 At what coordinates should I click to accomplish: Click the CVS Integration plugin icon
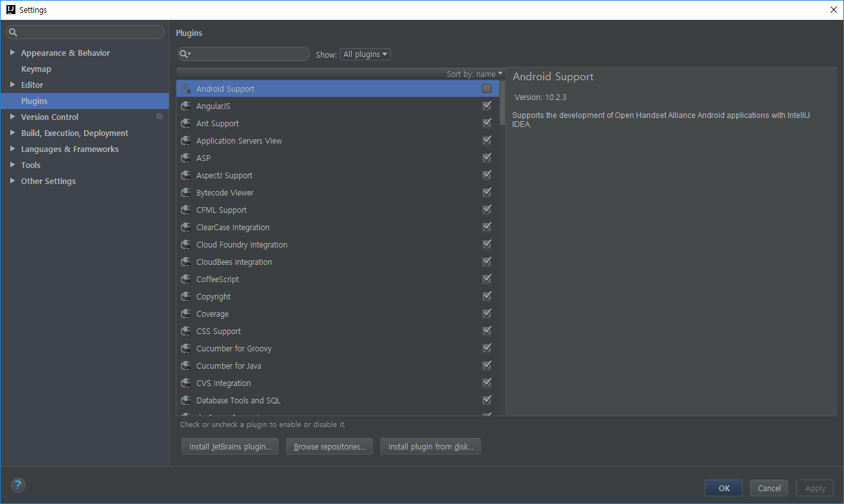[186, 383]
